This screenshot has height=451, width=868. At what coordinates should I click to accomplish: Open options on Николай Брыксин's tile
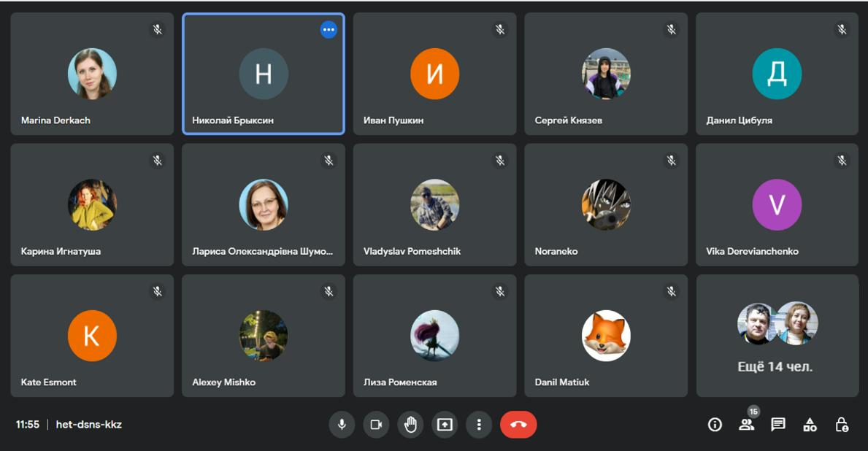point(329,30)
